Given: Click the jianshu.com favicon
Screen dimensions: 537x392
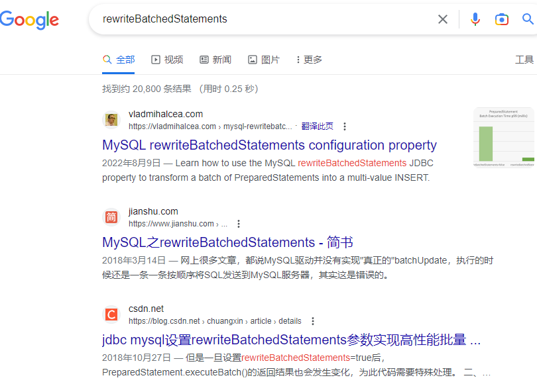Looking at the screenshot, I should [110, 217].
